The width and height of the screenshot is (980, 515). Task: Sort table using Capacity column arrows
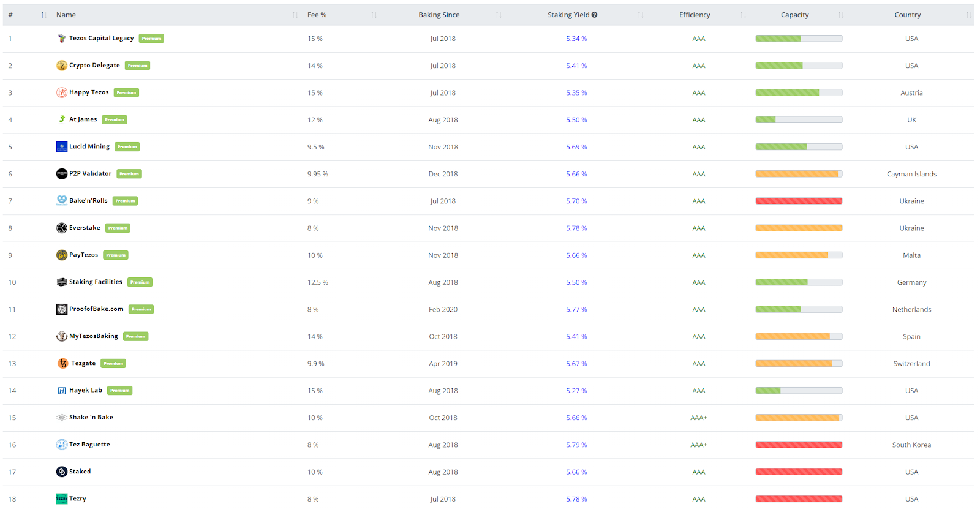click(841, 15)
